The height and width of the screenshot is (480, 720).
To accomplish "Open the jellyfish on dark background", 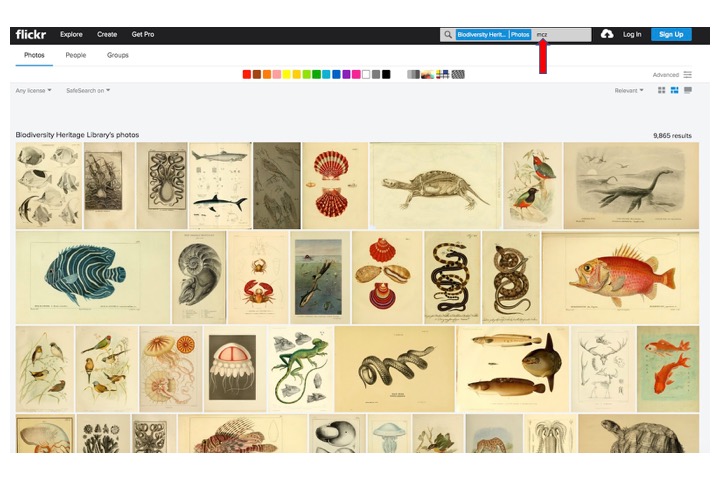I will (235, 369).
